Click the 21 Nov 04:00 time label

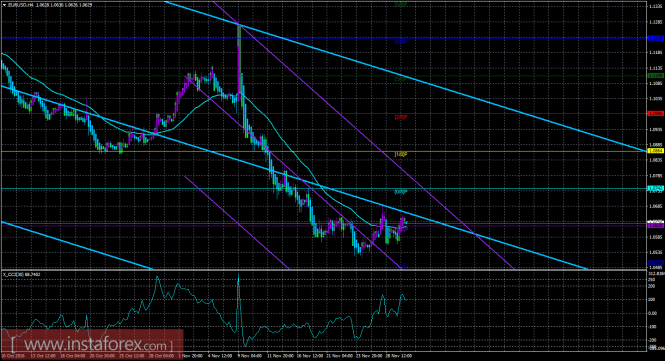pos(339,356)
